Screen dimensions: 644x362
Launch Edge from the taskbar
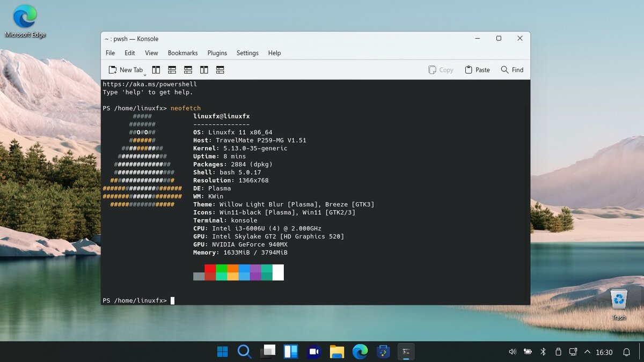tap(360, 352)
